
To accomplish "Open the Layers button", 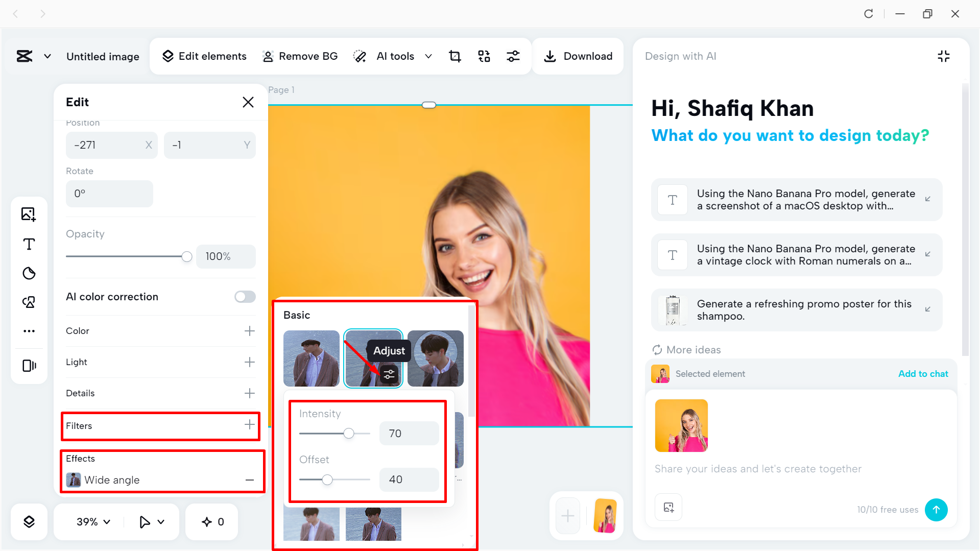I will click(x=29, y=521).
